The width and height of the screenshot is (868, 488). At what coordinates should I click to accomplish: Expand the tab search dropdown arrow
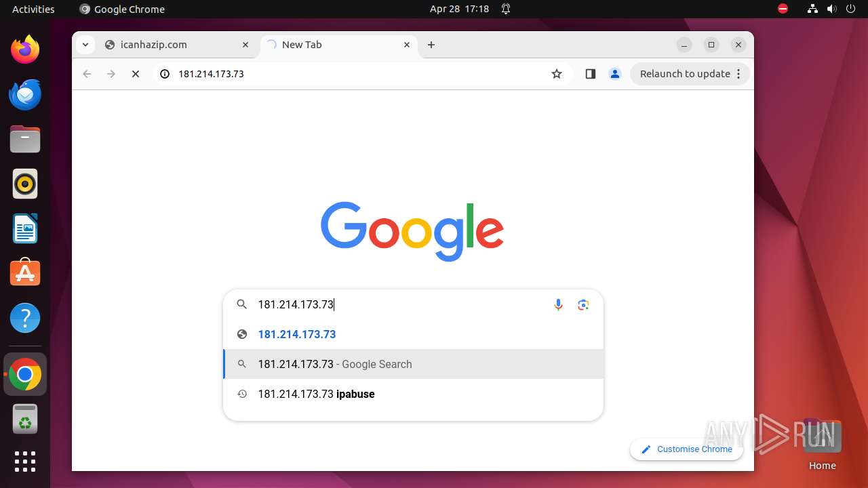(85, 45)
